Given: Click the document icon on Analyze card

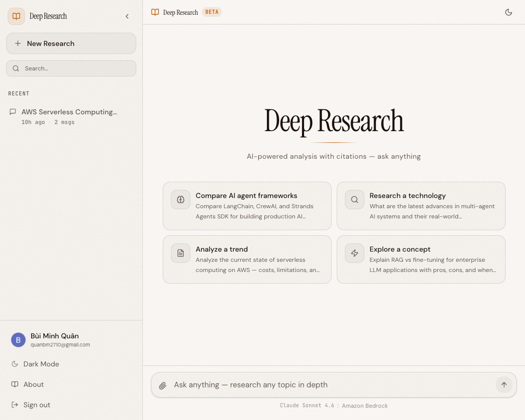Looking at the screenshot, I should tap(181, 253).
